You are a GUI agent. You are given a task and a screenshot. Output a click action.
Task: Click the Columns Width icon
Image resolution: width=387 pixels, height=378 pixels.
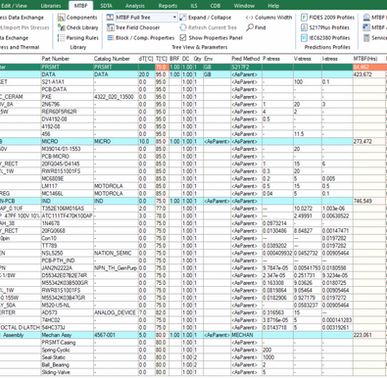click(249, 17)
